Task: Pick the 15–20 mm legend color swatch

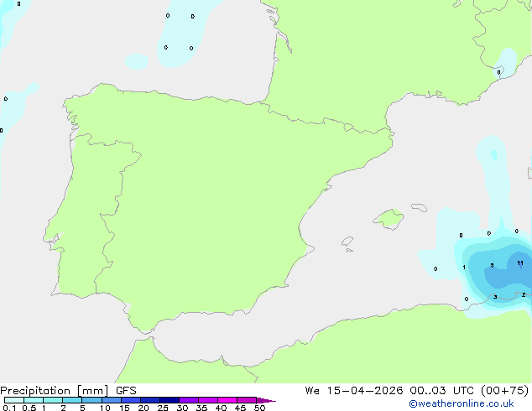Action: point(131,400)
